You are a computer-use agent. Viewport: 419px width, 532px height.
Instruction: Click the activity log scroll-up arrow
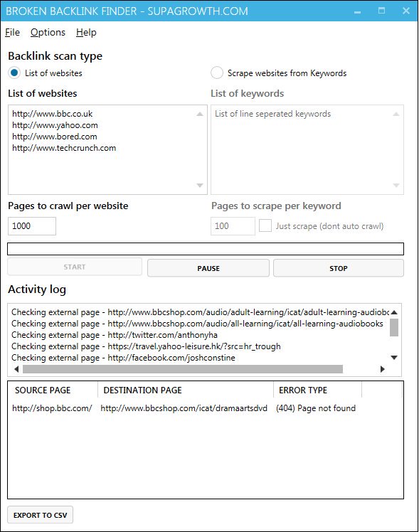click(394, 312)
